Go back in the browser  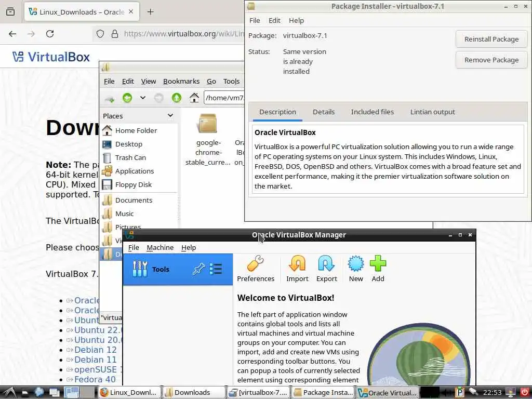click(x=12, y=34)
